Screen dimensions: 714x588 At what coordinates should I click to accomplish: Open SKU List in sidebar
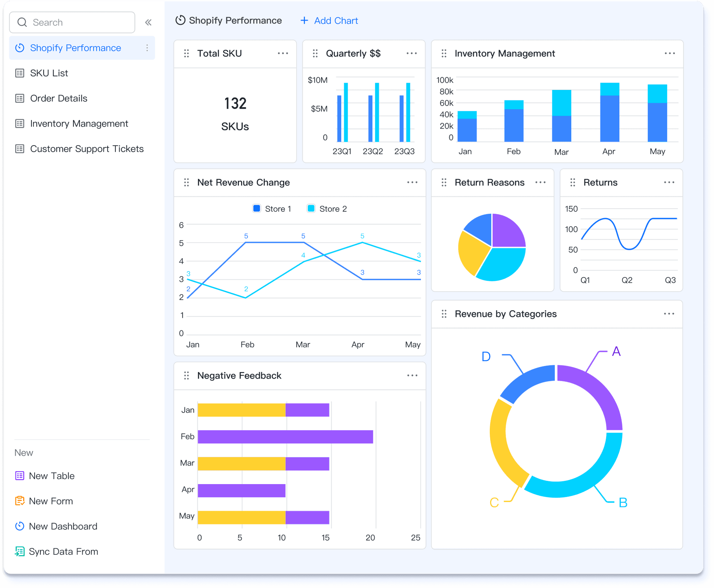click(49, 73)
